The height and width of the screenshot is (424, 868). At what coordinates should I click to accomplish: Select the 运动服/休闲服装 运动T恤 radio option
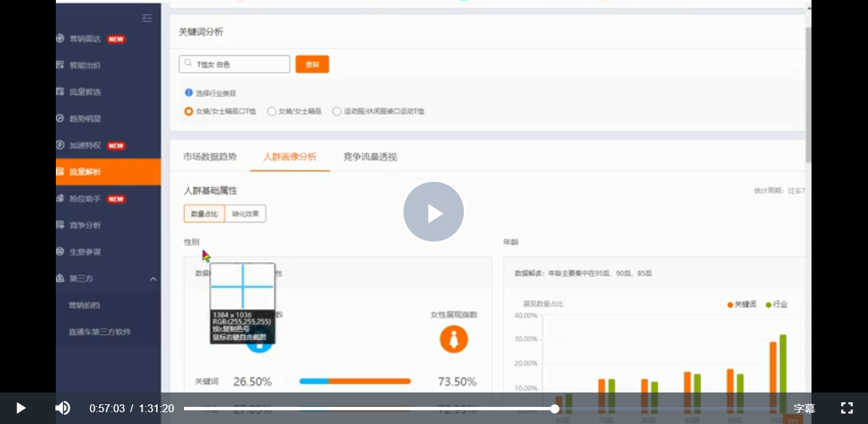(337, 112)
